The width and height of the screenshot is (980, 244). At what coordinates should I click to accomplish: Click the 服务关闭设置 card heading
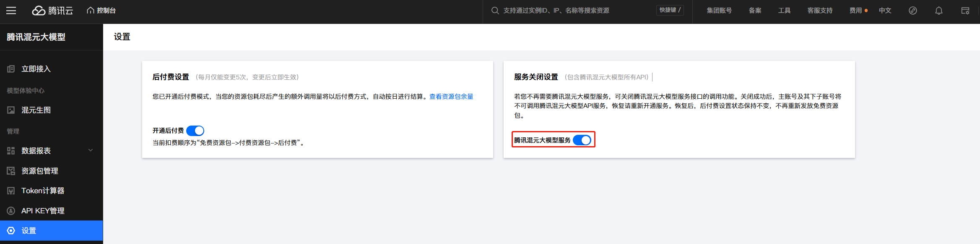(x=536, y=77)
